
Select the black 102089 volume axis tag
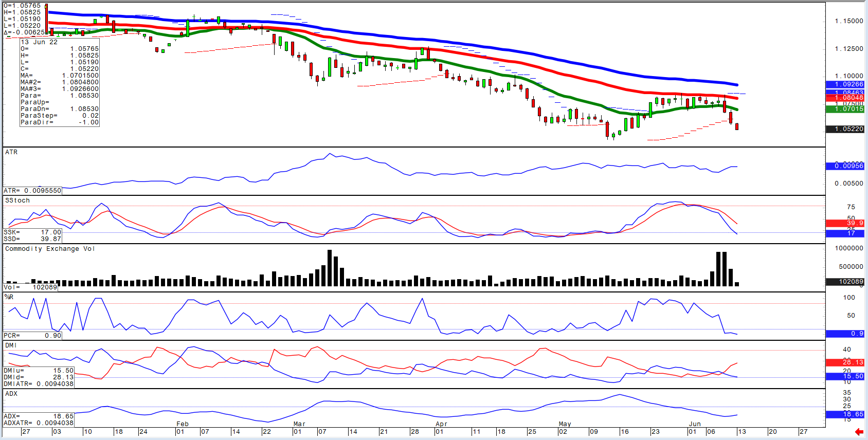(x=845, y=282)
